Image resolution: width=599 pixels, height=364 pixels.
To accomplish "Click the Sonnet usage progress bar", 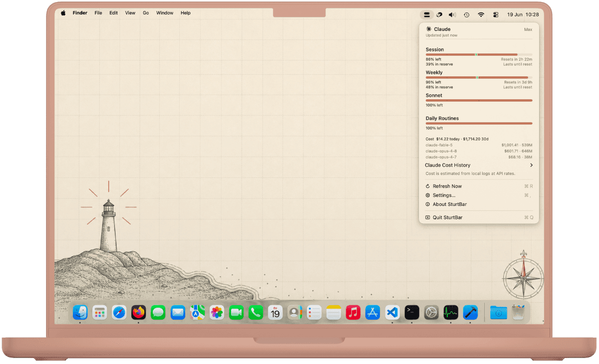I will (x=479, y=100).
